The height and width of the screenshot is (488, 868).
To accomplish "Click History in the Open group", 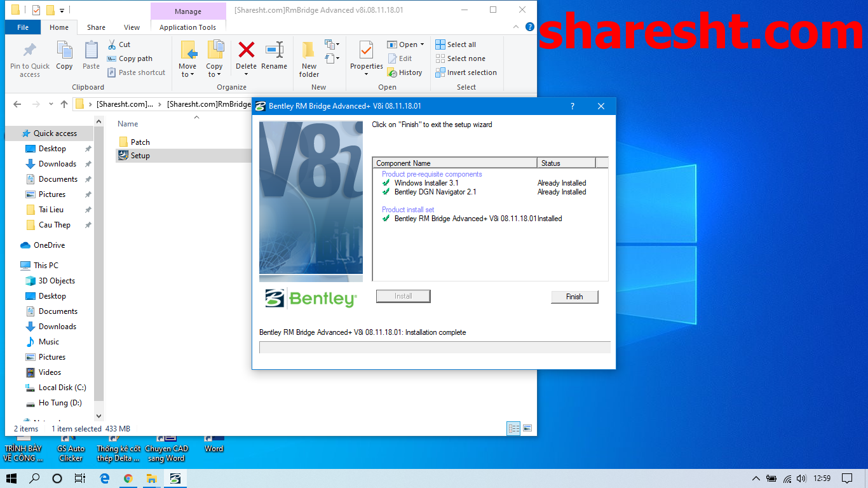I will click(x=405, y=72).
